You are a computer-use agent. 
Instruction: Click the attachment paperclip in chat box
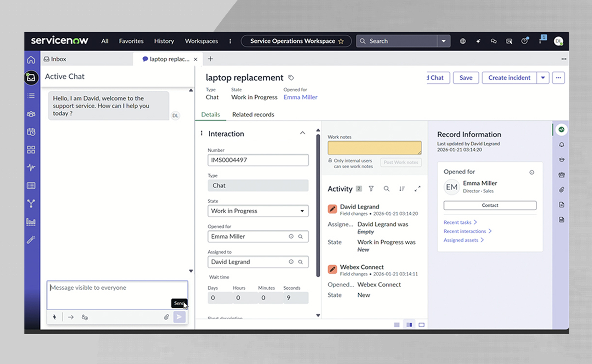[166, 317]
